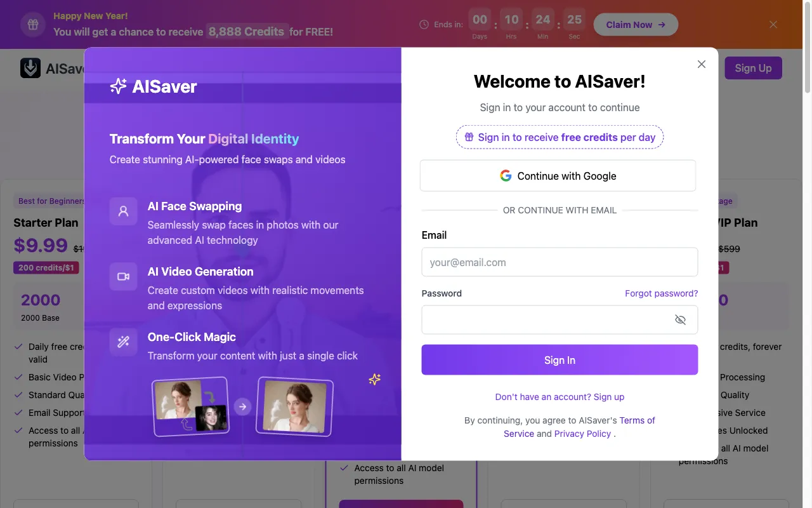Click the gift icon in promo banner
The height and width of the screenshot is (508, 812).
pos(33,25)
